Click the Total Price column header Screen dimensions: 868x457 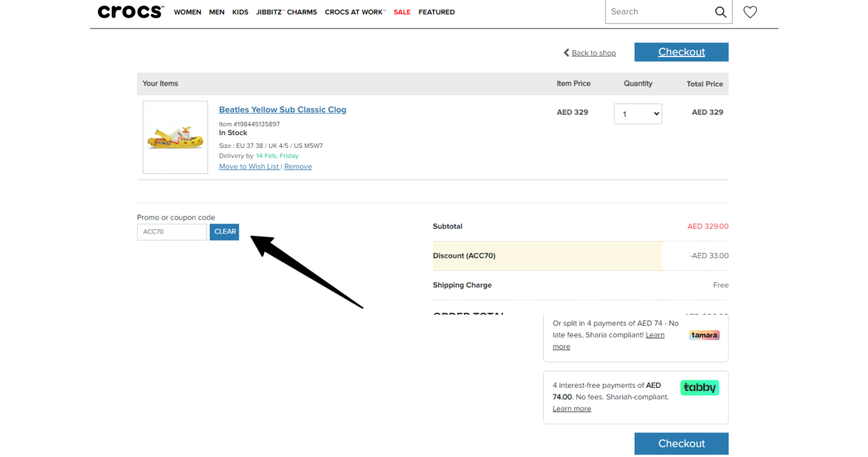(705, 84)
